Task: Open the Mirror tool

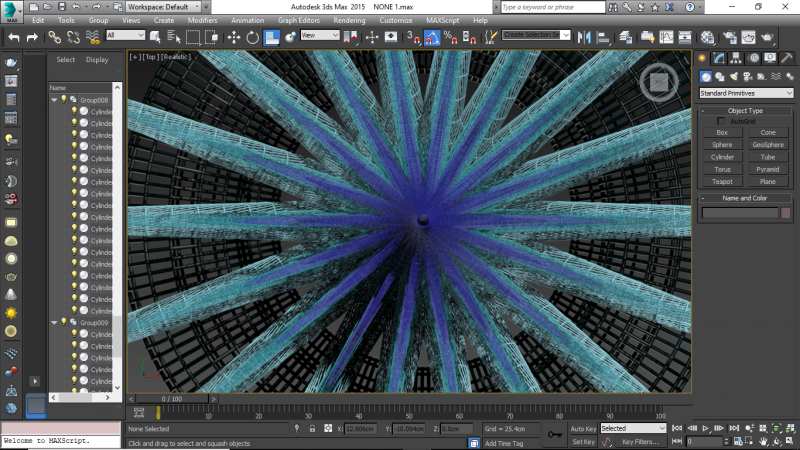Action: click(x=584, y=37)
